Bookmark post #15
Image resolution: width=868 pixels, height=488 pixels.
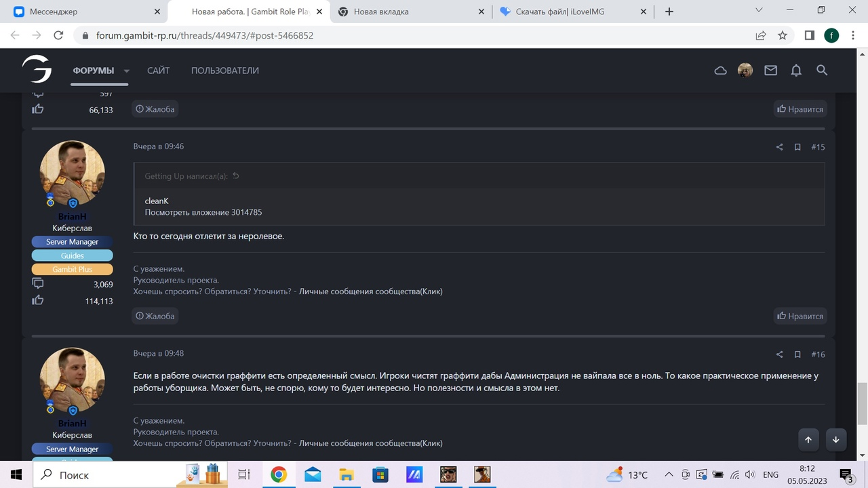[x=797, y=147]
